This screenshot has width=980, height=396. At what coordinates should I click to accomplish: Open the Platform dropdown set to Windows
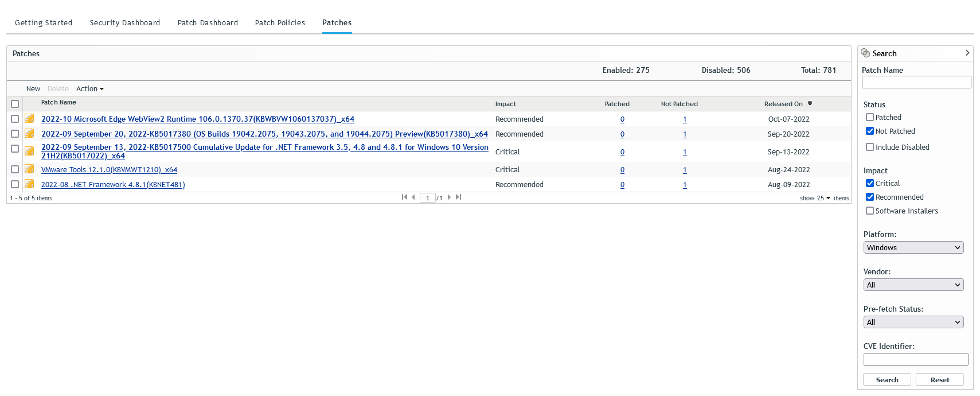click(x=913, y=247)
